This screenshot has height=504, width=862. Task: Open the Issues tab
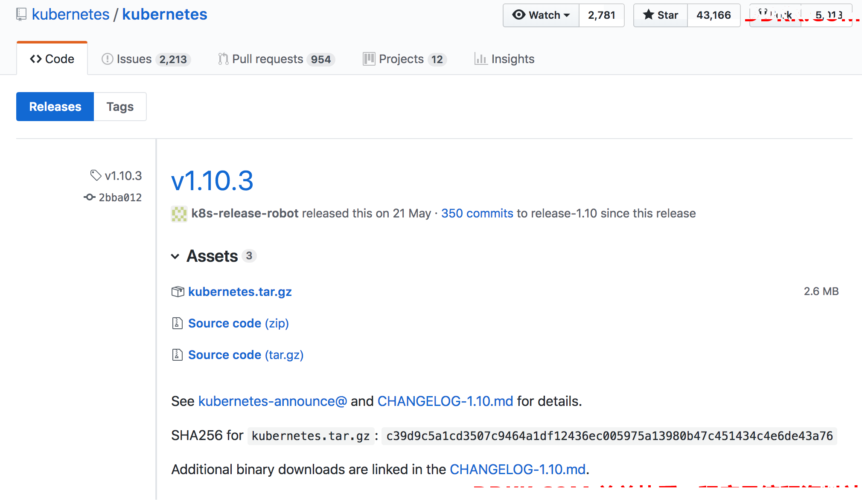point(146,59)
